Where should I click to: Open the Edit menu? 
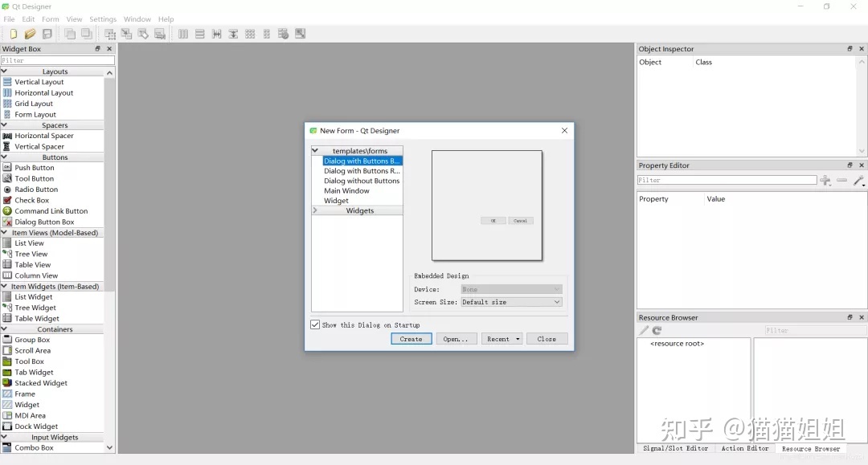[x=28, y=18]
